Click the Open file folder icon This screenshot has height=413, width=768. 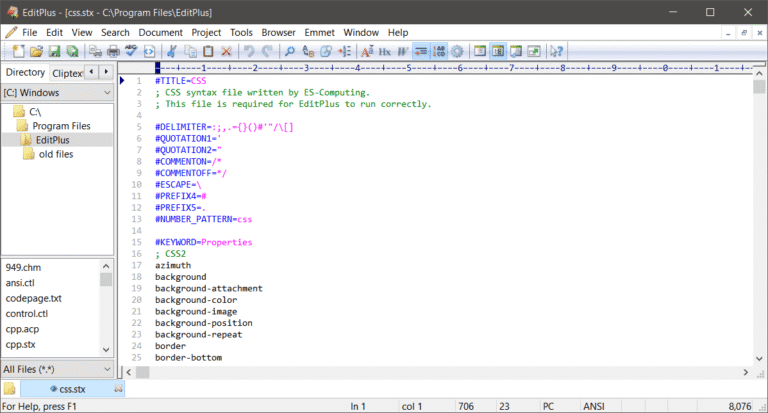point(36,51)
